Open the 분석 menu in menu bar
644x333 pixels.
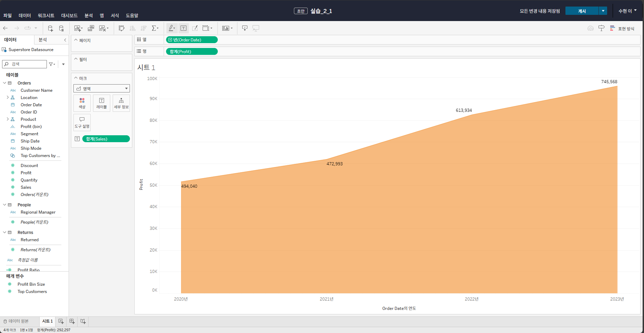click(89, 16)
